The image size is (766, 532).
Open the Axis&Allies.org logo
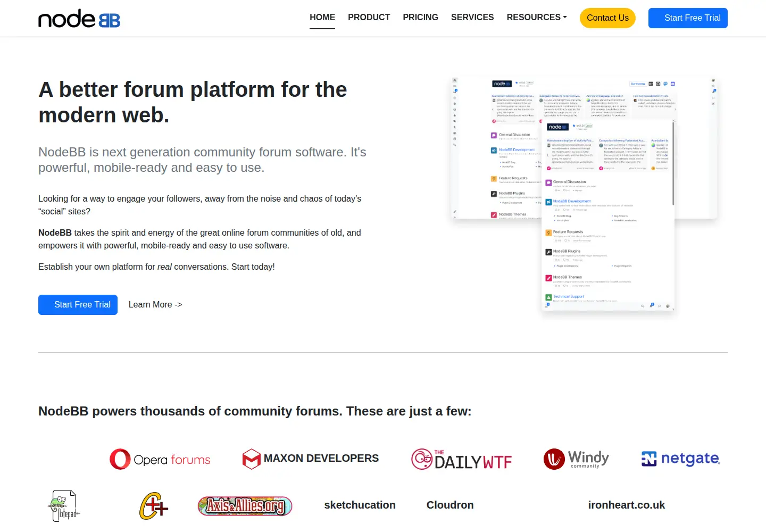coord(245,506)
